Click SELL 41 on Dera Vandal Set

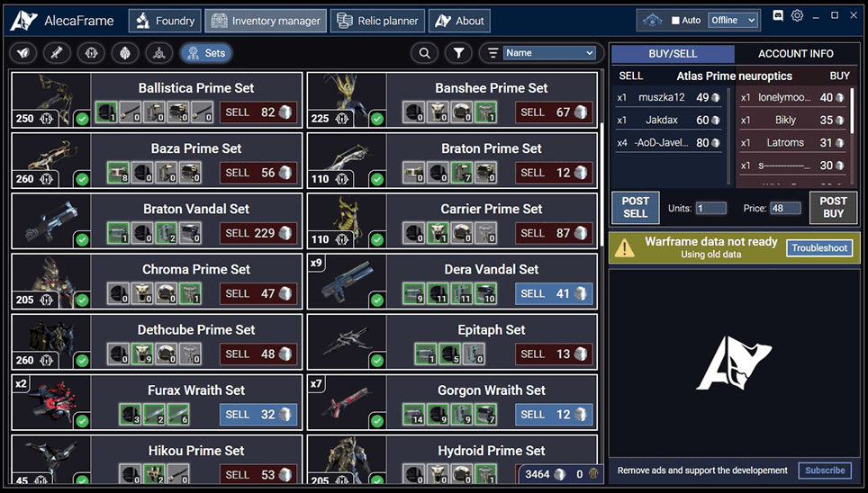click(x=554, y=293)
